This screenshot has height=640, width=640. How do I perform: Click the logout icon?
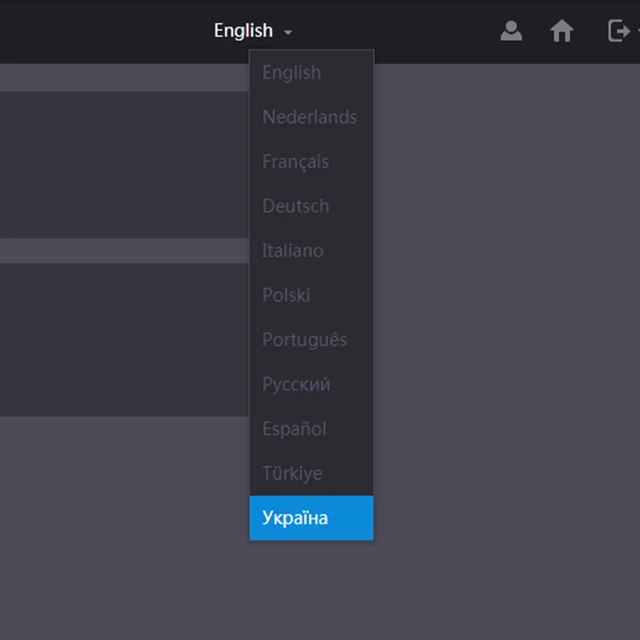[619, 31]
